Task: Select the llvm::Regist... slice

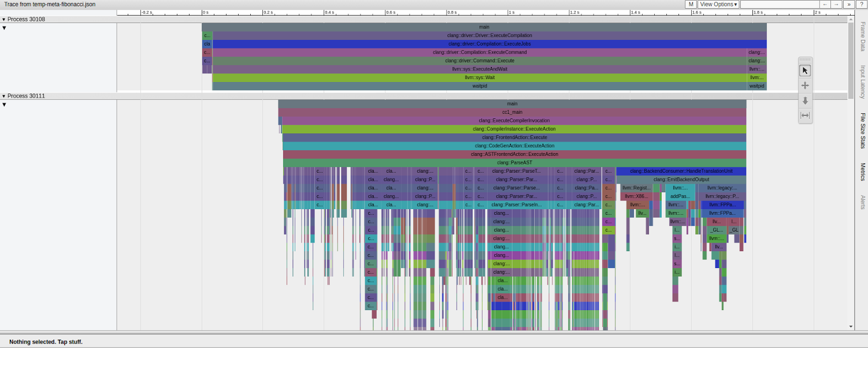Action: [x=636, y=188]
